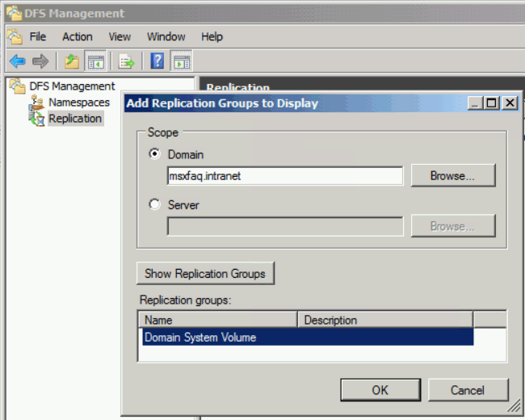
Task: Open Help via the blue question mark icon
Action: coord(157,61)
